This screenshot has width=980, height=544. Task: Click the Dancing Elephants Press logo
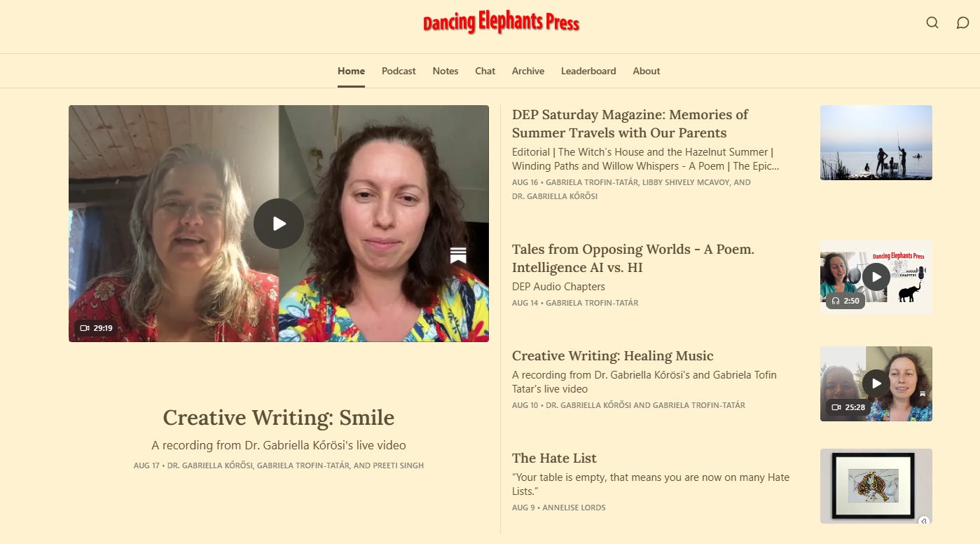(x=501, y=22)
